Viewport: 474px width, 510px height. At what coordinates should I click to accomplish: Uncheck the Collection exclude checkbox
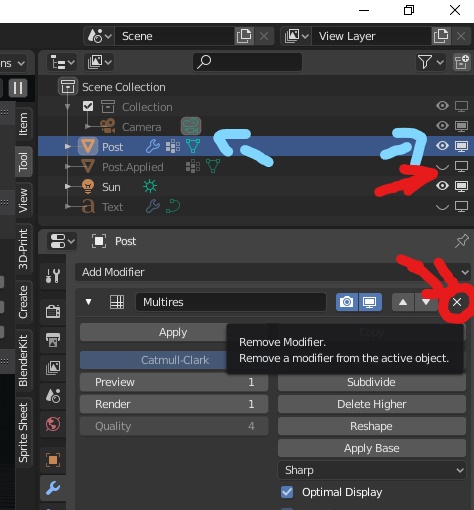[88, 107]
